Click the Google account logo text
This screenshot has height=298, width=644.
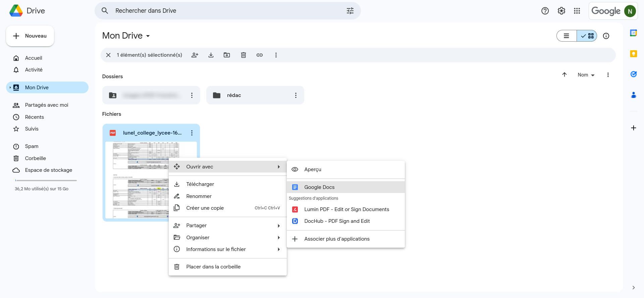606,11
